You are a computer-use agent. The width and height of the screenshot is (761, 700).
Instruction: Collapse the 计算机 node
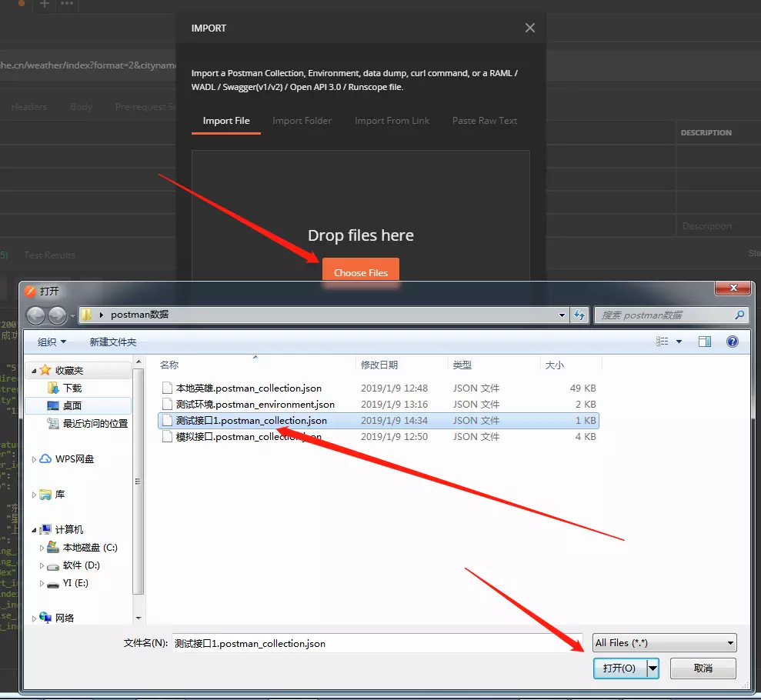click(x=34, y=530)
